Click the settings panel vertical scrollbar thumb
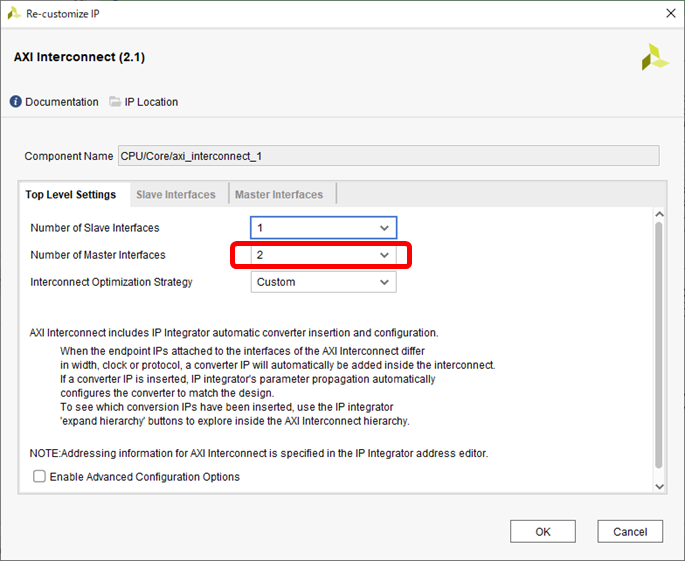 [x=658, y=340]
